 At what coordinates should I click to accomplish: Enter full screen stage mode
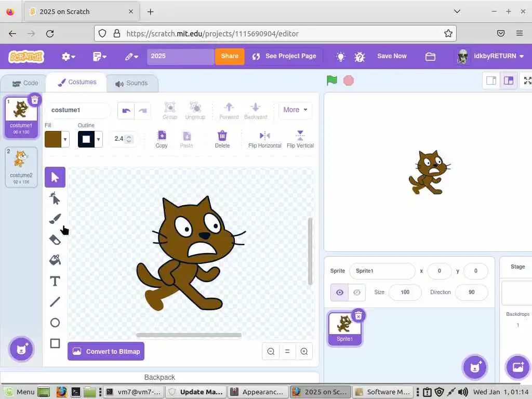tap(528, 81)
